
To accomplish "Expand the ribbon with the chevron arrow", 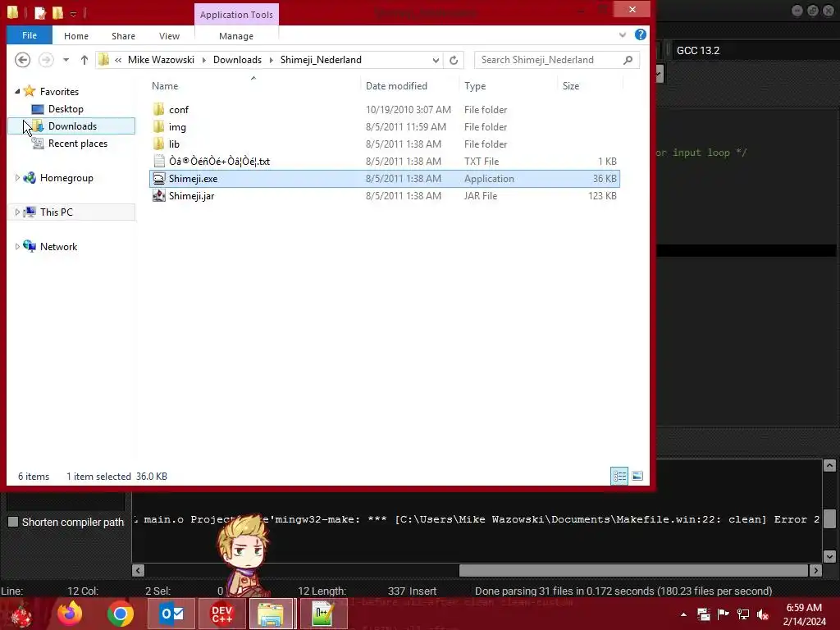I will (x=623, y=35).
